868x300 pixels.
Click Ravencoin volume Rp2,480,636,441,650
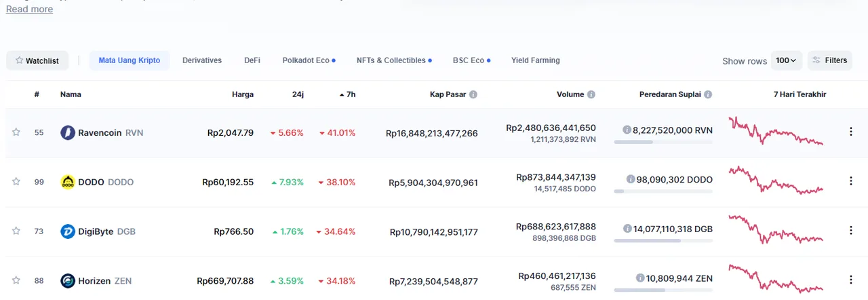[x=551, y=128]
